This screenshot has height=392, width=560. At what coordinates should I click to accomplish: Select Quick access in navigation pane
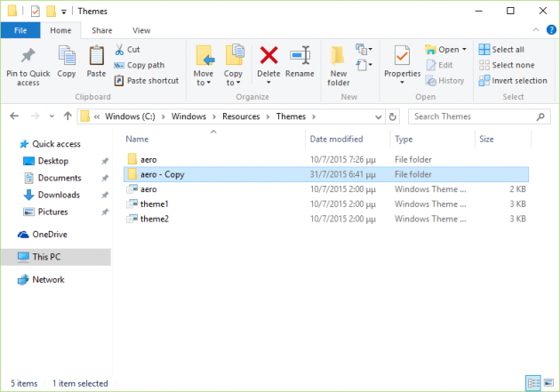point(56,144)
